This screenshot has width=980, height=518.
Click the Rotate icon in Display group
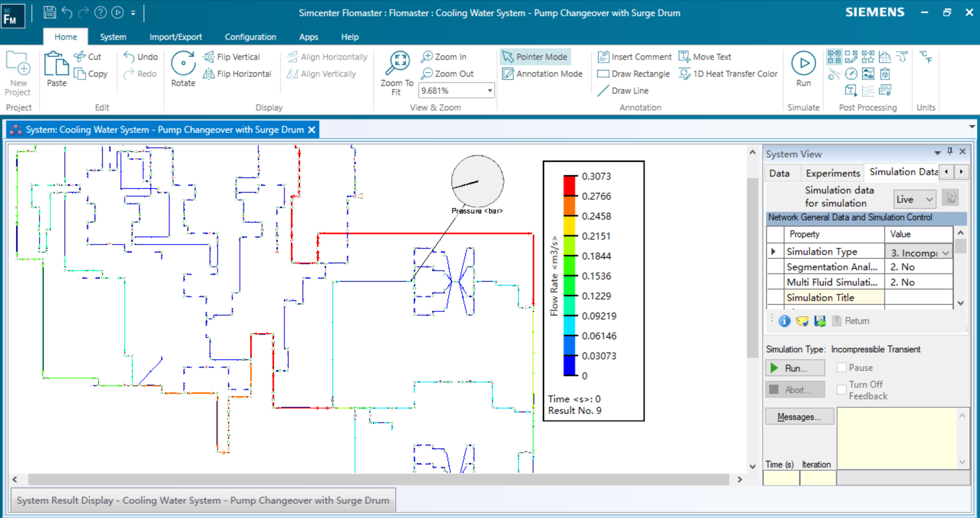(x=183, y=64)
